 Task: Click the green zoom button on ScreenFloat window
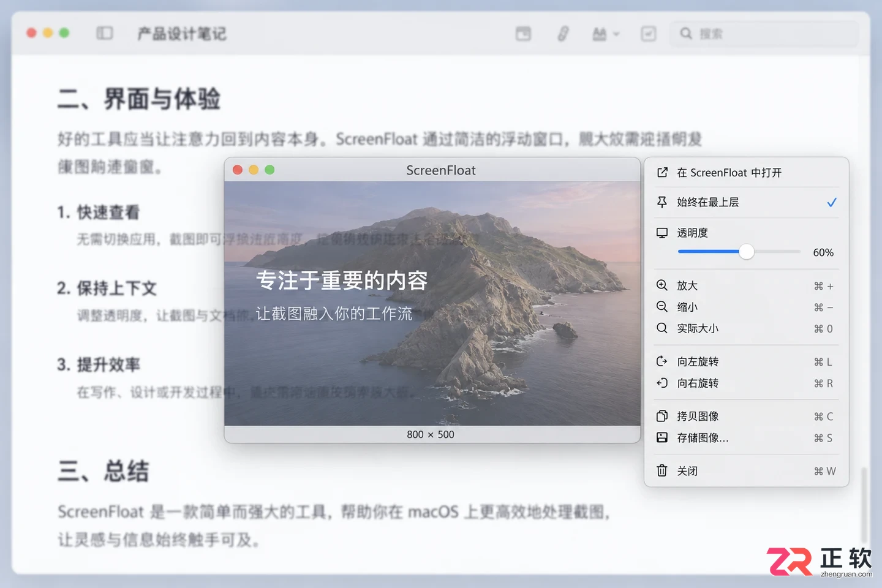coord(269,170)
